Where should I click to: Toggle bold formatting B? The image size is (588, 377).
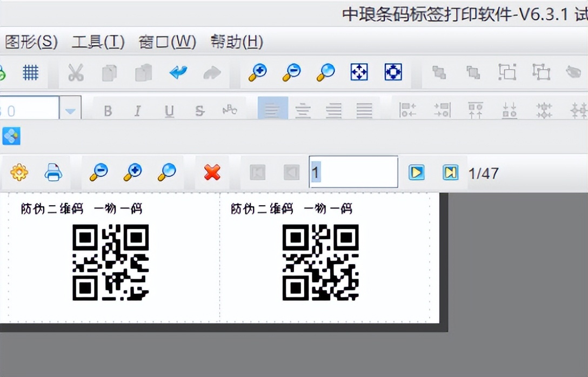[x=108, y=111]
